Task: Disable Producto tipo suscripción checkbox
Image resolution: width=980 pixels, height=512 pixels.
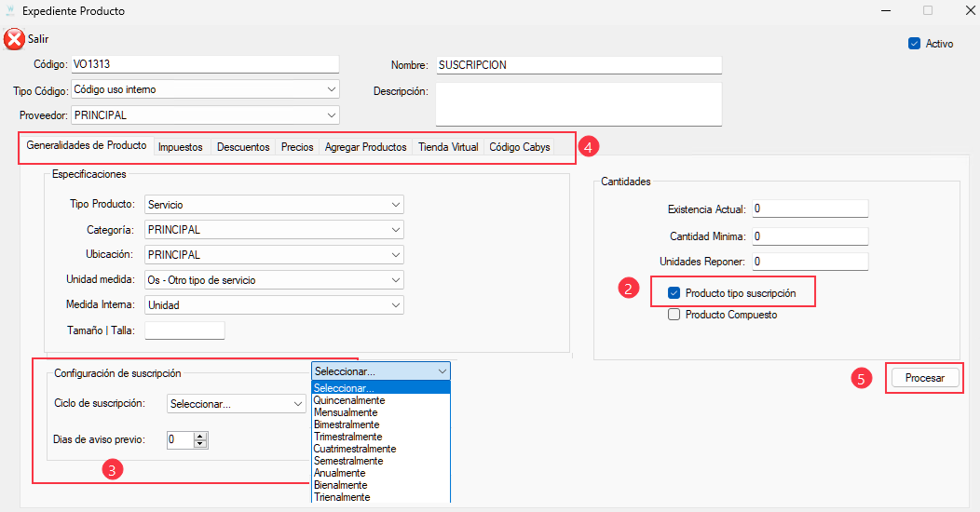Action: [x=674, y=293]
